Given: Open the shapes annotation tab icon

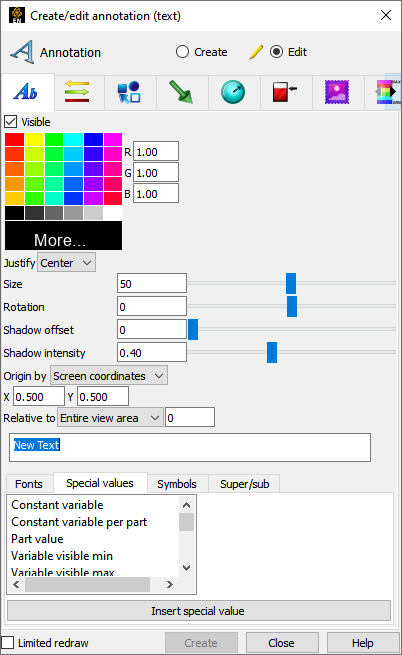Looking at the screenshot, I should (x=129, y=92).
